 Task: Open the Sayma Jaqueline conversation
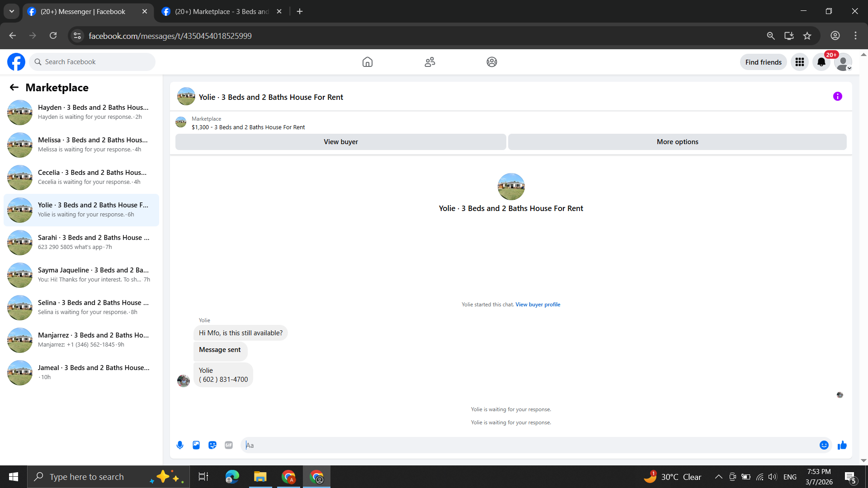point(81,275)
